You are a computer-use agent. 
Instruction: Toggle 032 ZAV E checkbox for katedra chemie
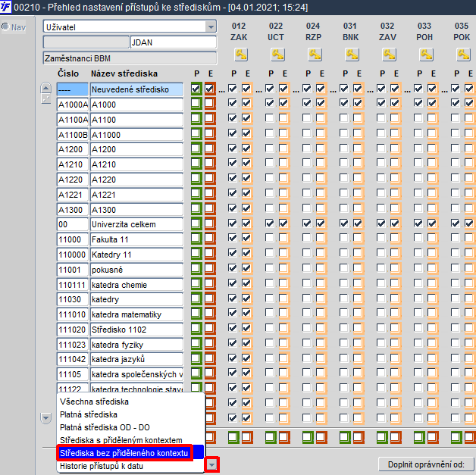[395, 283]
